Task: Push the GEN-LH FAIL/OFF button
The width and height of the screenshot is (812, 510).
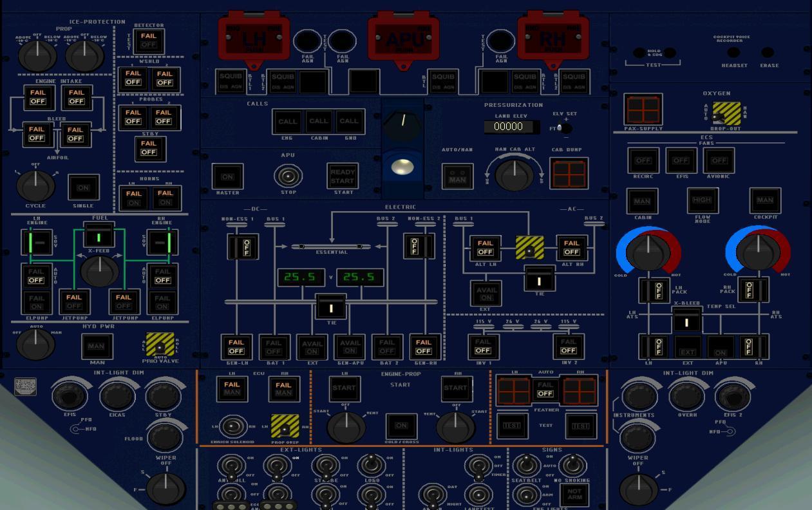Action: point(236,347)
